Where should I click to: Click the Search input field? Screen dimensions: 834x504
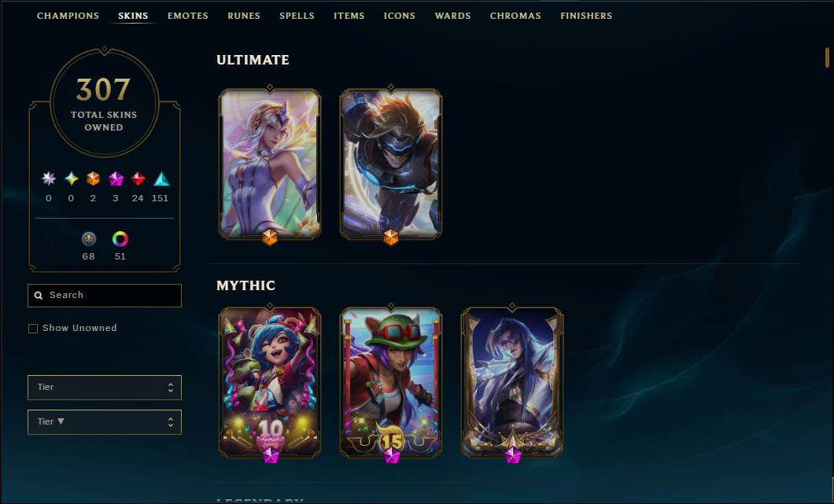(x=104, y=296)
